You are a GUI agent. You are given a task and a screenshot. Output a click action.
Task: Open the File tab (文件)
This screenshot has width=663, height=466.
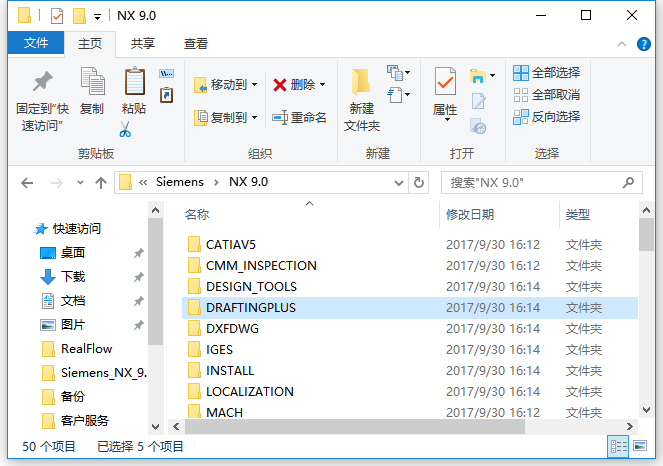(x=36, y=43)
